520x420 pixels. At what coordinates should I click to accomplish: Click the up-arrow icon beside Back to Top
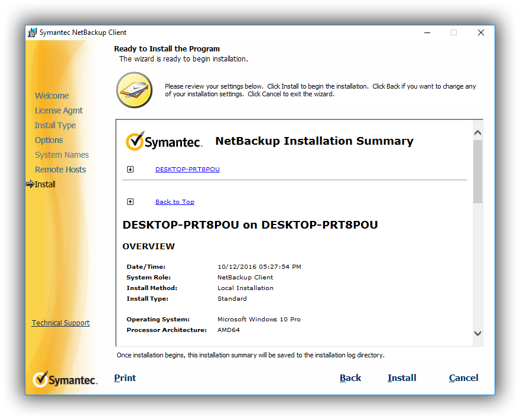pyautogui.click(x=131, y=202)
